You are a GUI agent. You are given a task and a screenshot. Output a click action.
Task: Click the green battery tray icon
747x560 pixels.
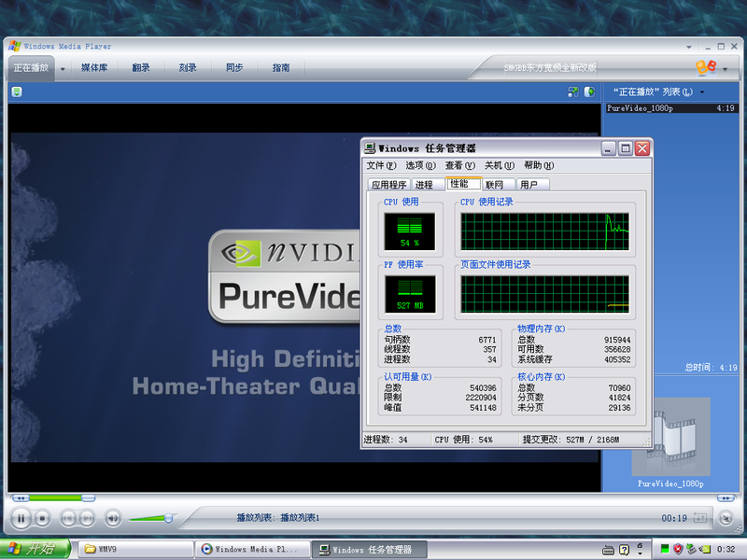tap(704, 549)
